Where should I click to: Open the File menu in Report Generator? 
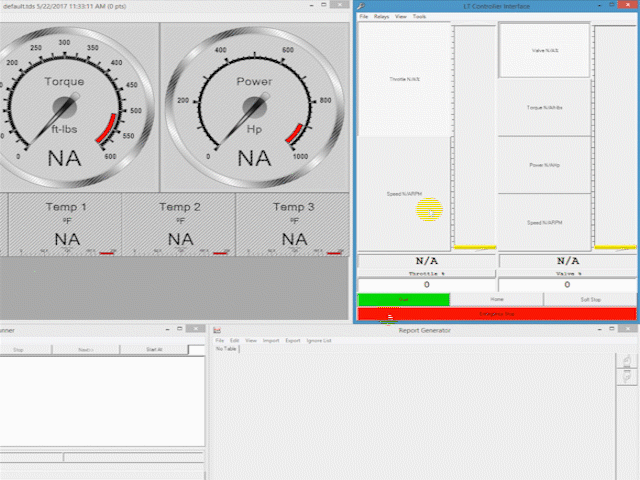point(220,340)
